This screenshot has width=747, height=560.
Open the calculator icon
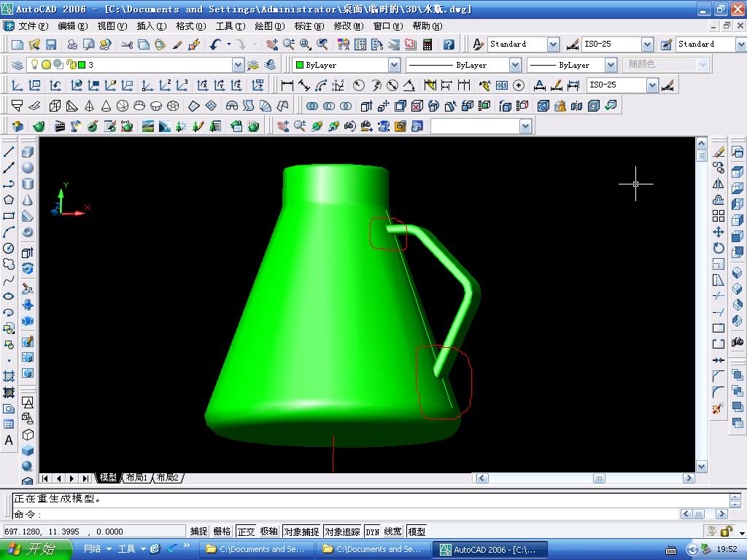point(427,44)
